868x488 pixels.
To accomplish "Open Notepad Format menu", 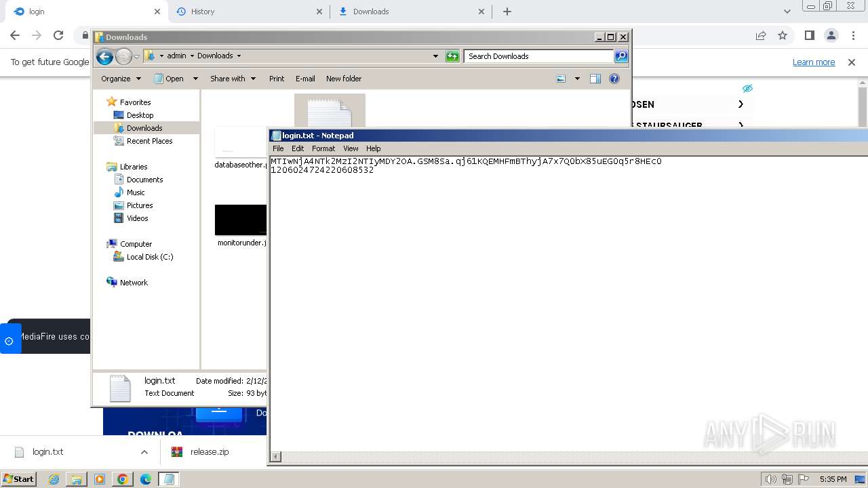I will (x=323, y=148).
